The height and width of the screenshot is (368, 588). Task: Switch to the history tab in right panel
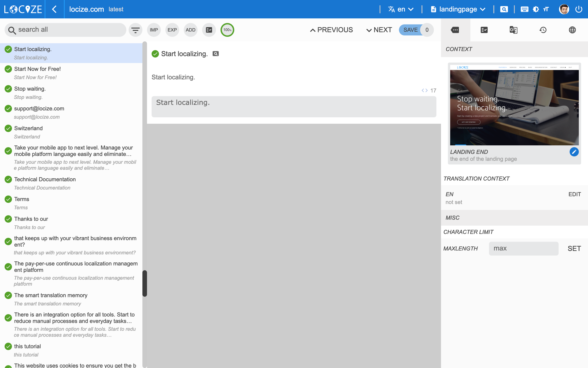coord(543,30)
